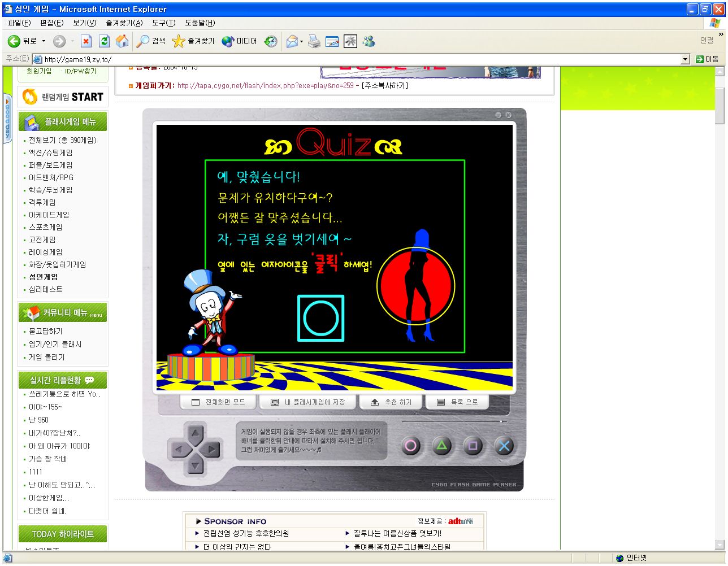Viewport: 728px width, 566px height.
Task: Go to Home page icon
Action: [122, 41]
